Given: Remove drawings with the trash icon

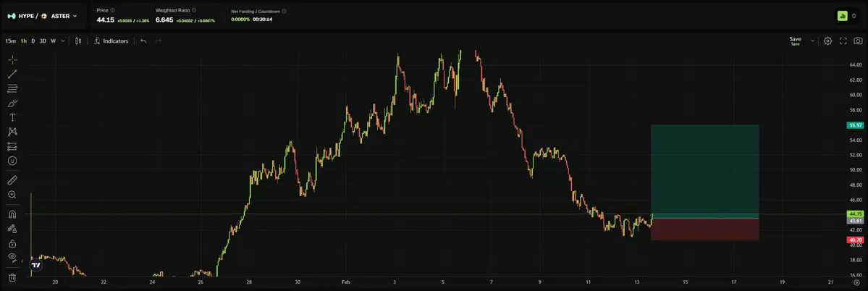Looking at the screenshot, I should pos(12,277).
